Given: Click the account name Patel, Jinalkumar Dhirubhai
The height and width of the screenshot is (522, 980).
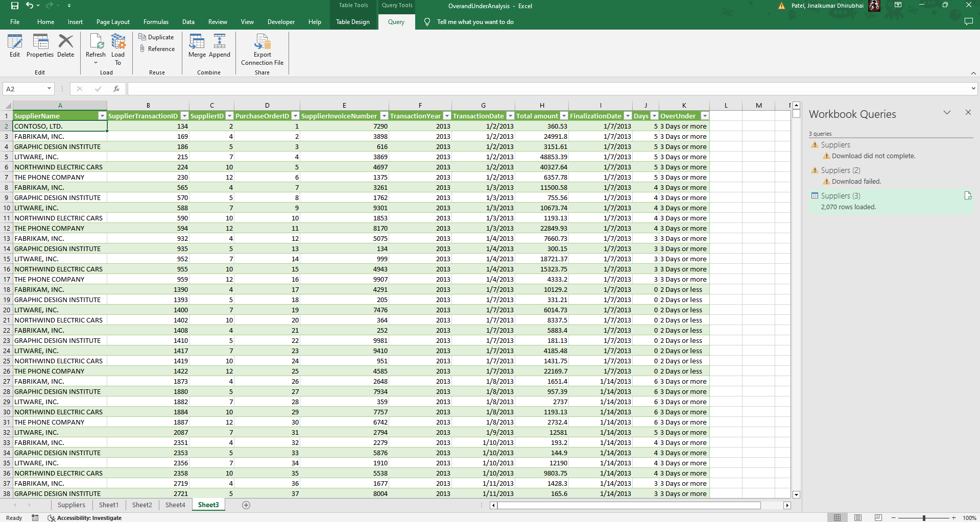Looking at the screenshot, I should coord(827,6).
